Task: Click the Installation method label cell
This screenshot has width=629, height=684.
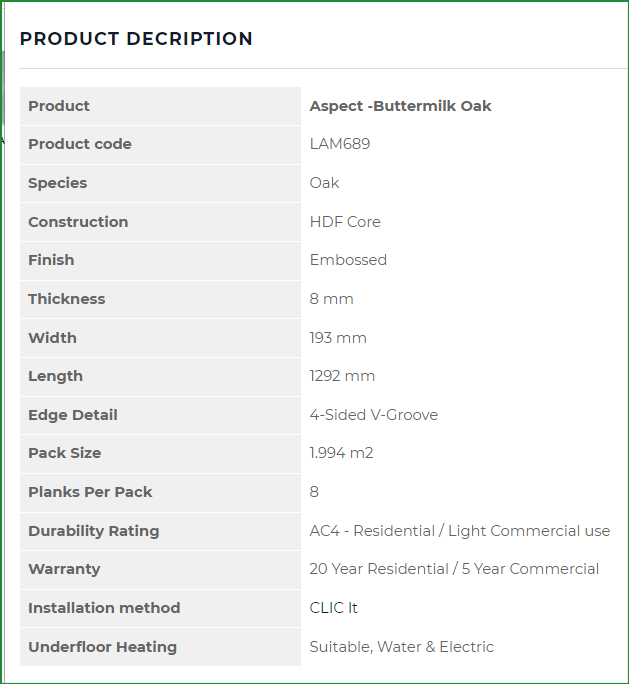Action: 161,609
